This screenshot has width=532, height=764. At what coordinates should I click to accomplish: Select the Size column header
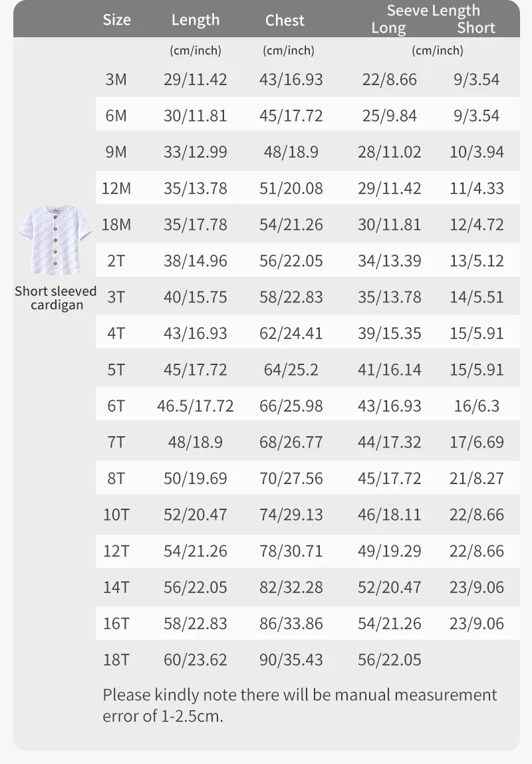coord(117,20)
